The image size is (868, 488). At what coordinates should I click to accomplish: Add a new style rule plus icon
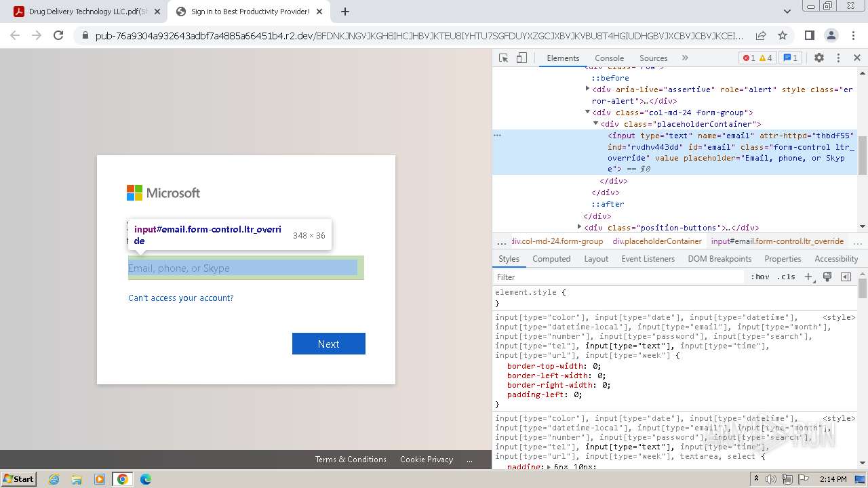coord(808,277)
